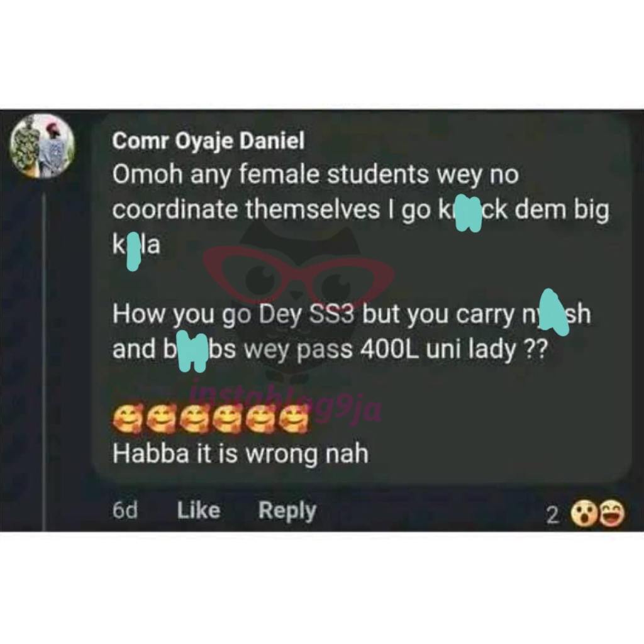Open the Comr Oyaje Daniel name link
644x644 pixels.
point(209,142)
